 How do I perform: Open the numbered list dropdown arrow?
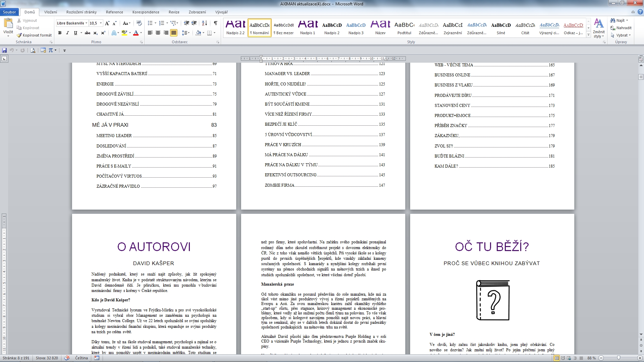click(167, 23)
